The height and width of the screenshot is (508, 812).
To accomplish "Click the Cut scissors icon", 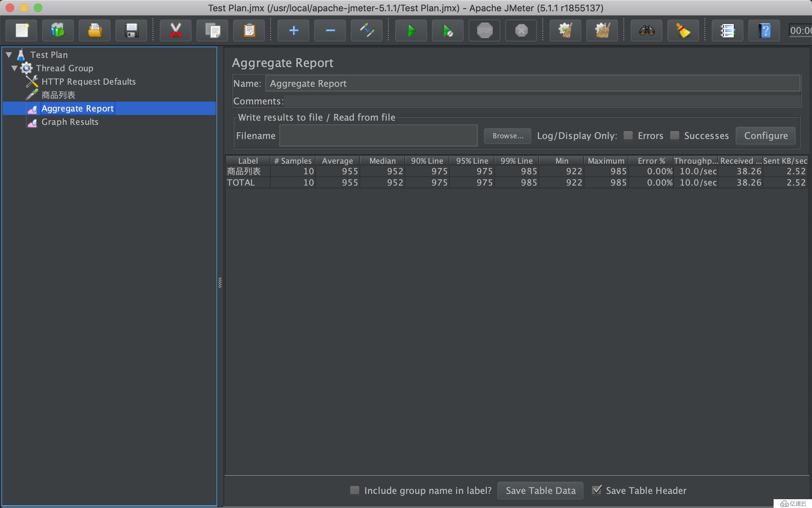I will 176,30.
